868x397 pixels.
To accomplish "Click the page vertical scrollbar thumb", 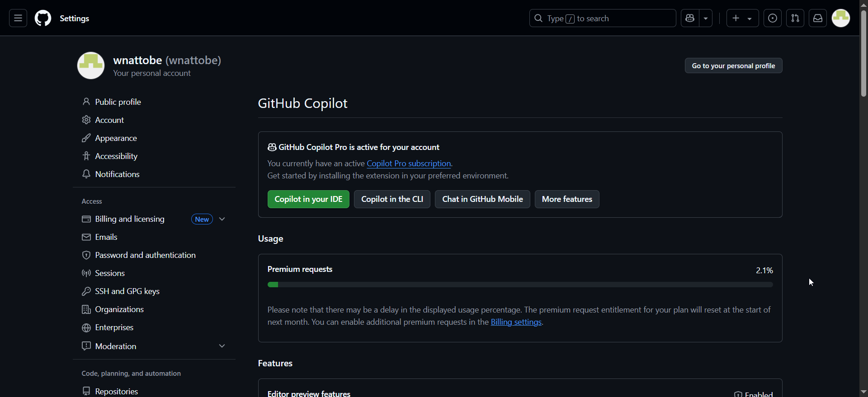I will point(863,53).
